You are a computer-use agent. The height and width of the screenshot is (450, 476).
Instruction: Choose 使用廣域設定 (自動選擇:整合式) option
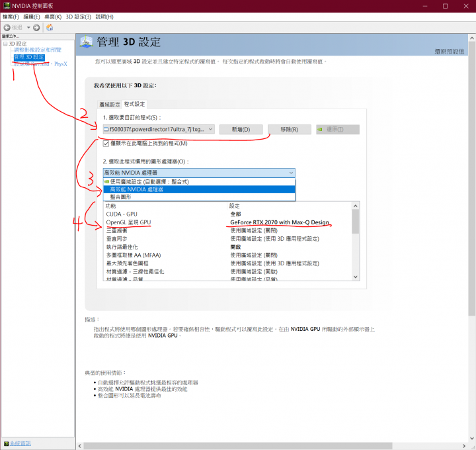click(199, 182)
